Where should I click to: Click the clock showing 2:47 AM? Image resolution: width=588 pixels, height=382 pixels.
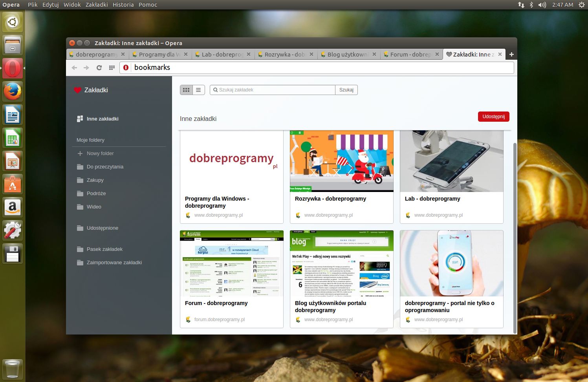[562, 5]
